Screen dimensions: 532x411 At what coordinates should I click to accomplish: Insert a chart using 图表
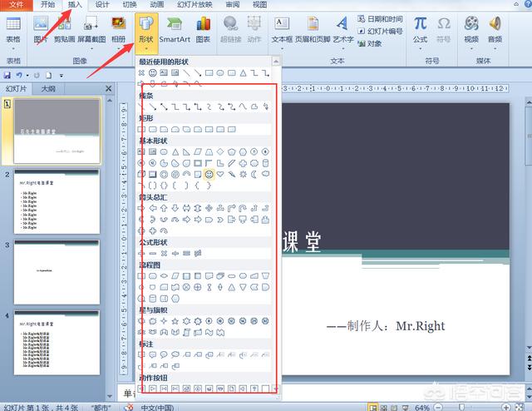tap(203, 30)
